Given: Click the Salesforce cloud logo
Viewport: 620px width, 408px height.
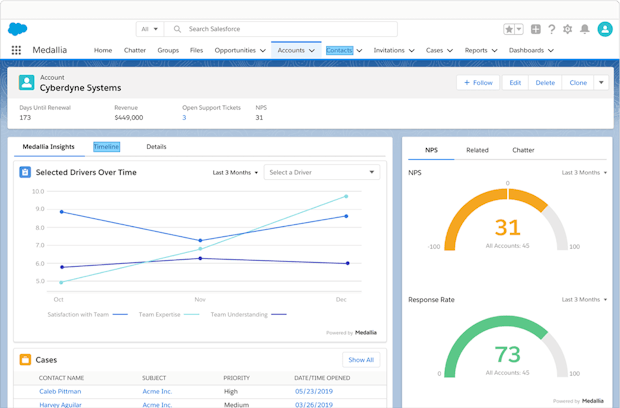Looking at the screenshot, I should pos(17,29).
